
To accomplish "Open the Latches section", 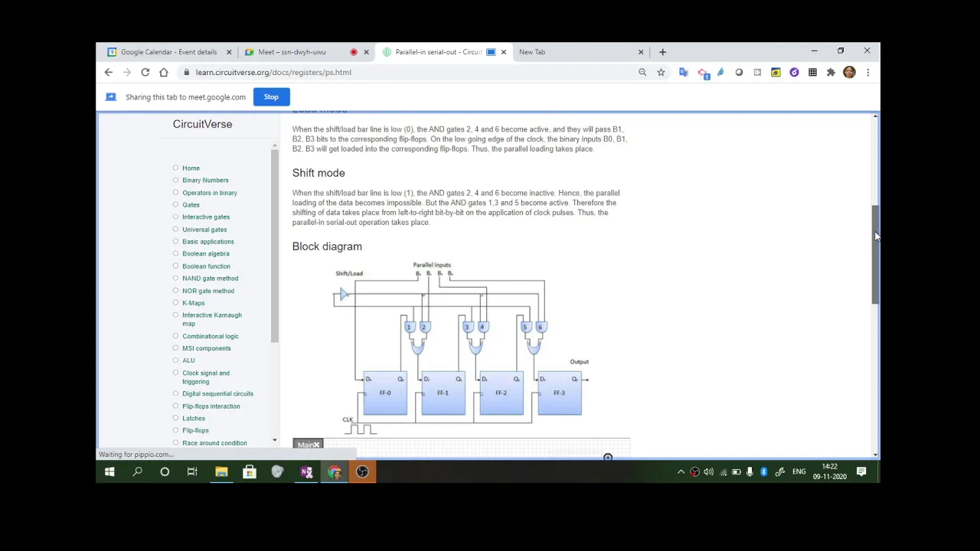I will [x=194, y=418].
